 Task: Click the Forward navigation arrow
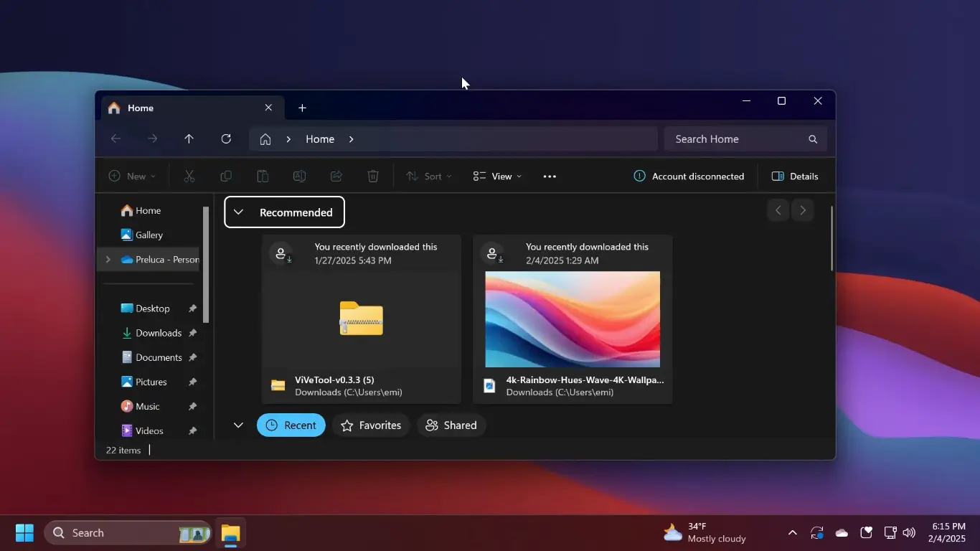[152, 139]
